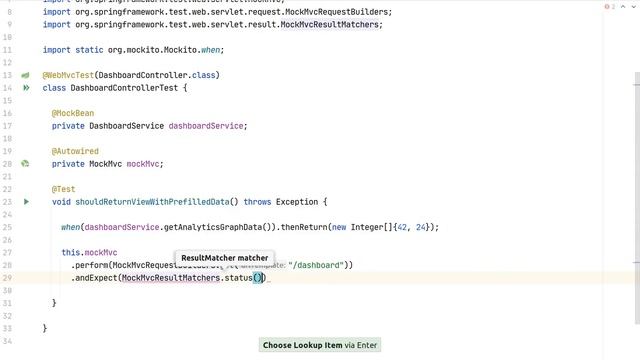Screen dimensions: 640x360
Task: Click the ResultMatcher matcher parameter tooltip
Action: [x=225, y=258]
